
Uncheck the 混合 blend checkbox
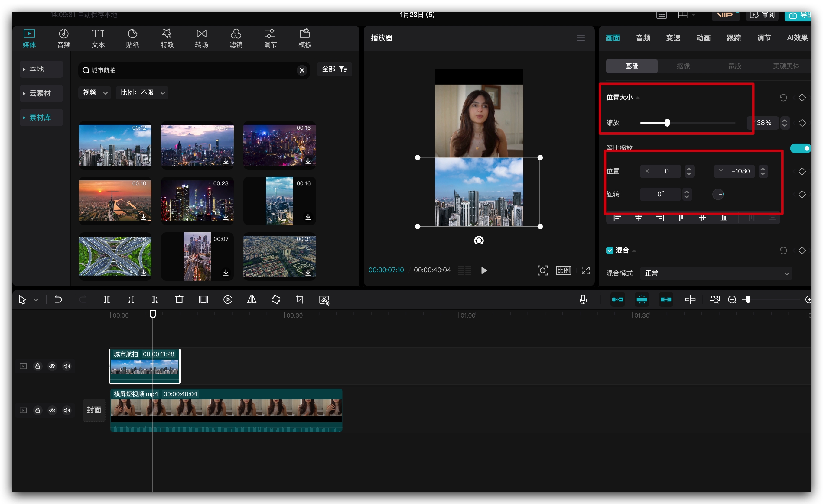610,250
